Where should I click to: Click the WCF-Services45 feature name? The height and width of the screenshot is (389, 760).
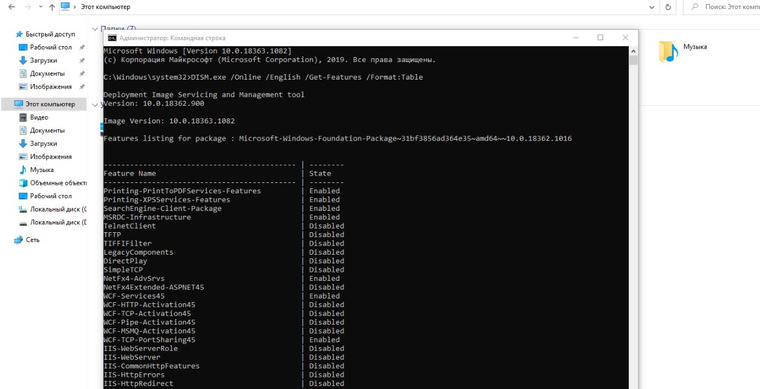tap(134, 296)
